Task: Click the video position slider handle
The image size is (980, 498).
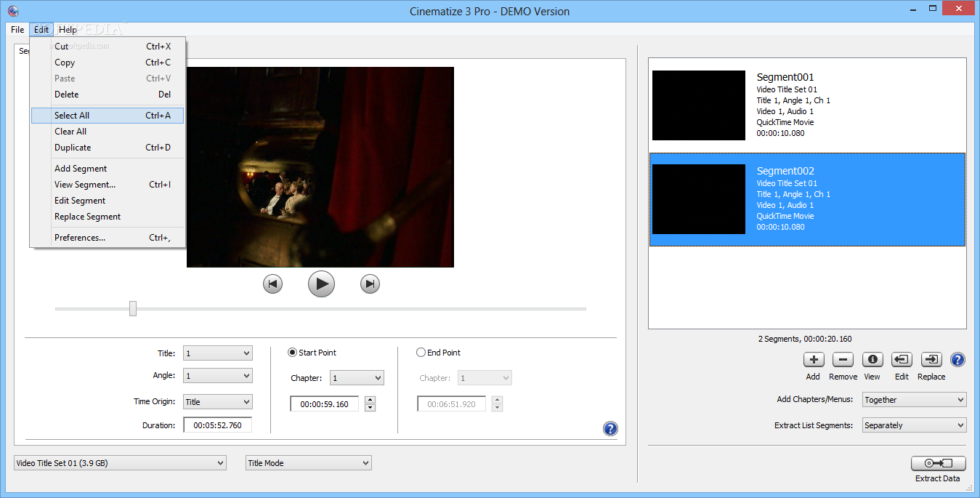Action: (x=133, y=308)
